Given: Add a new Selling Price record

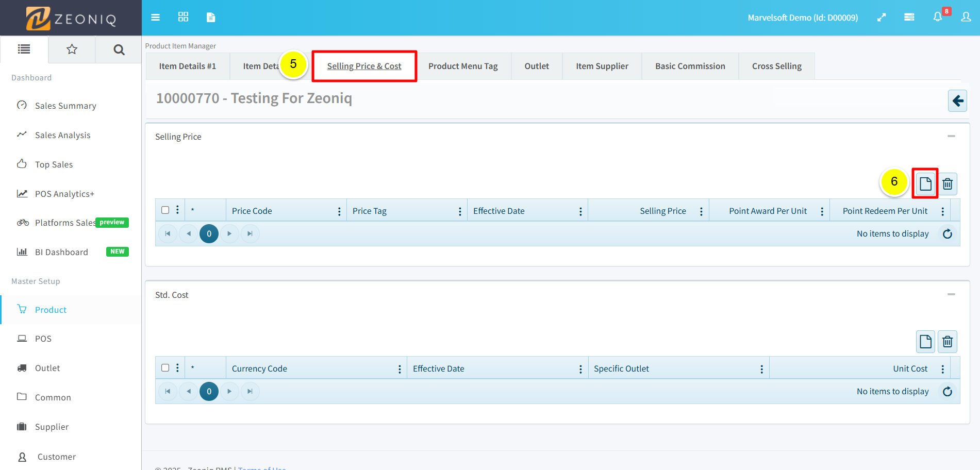Looking at the screenshot, I should [925, 184].
